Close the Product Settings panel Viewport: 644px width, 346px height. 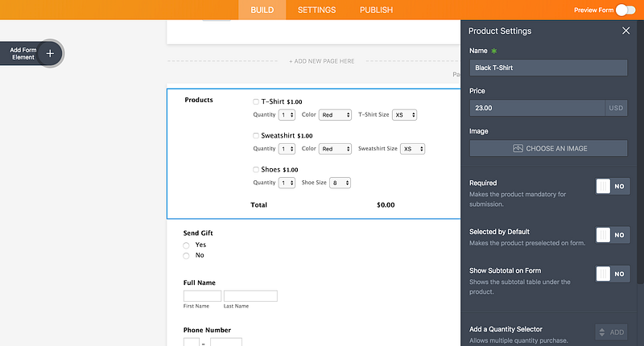(x=625, y=31)
